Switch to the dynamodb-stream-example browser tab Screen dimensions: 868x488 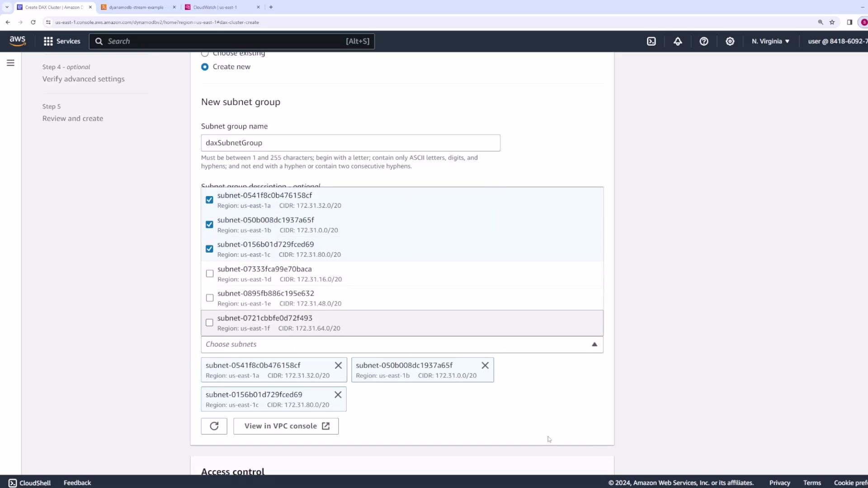pos(136,7)
